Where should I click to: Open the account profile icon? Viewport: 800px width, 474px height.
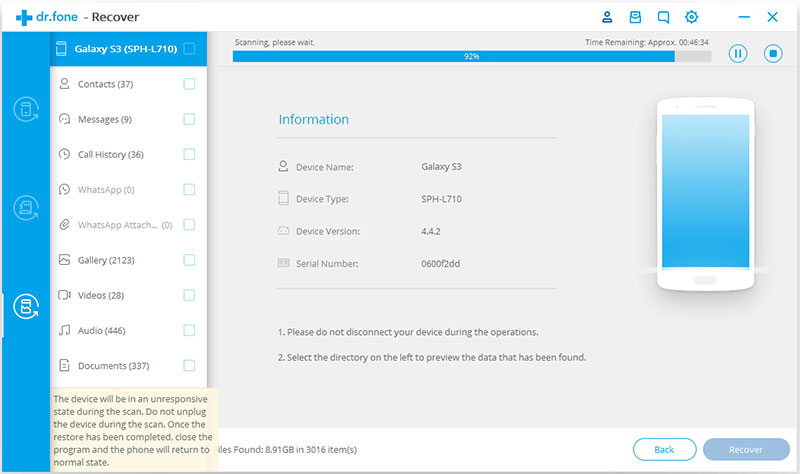(607, 17)
